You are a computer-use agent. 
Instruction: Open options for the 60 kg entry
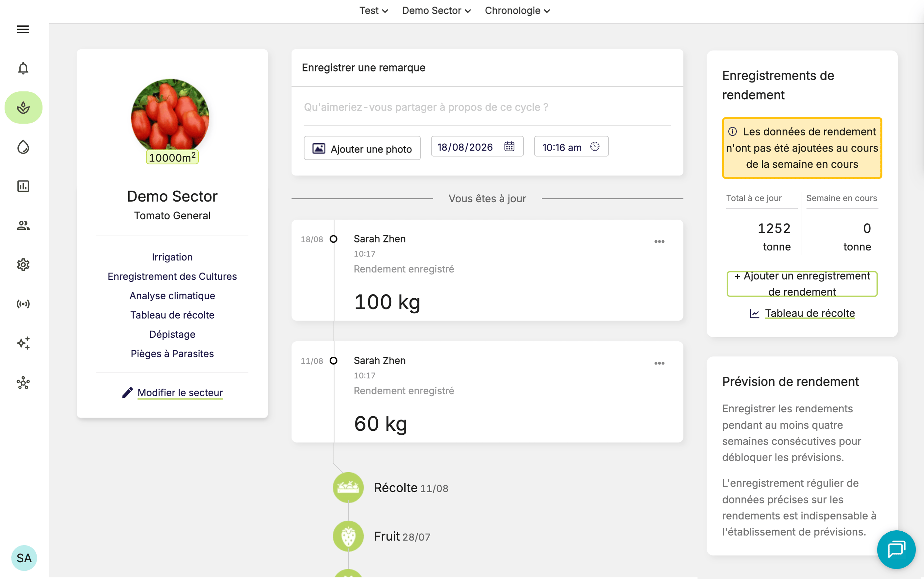[659, 363]
